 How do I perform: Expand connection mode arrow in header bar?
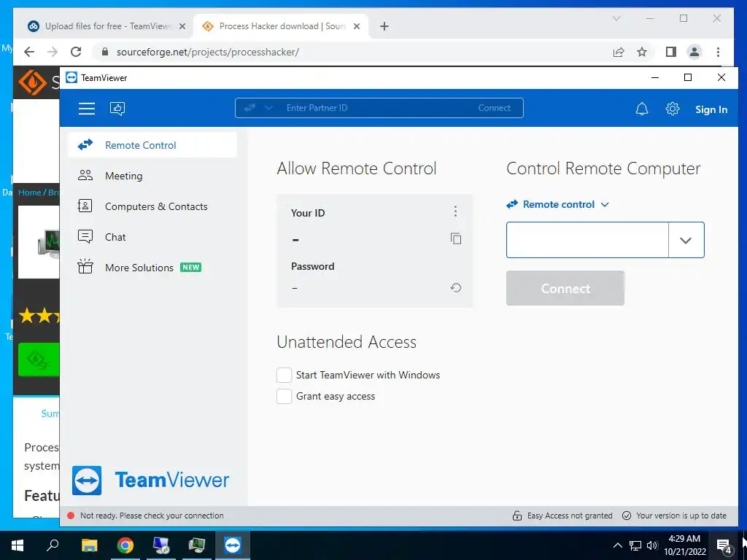268,108
